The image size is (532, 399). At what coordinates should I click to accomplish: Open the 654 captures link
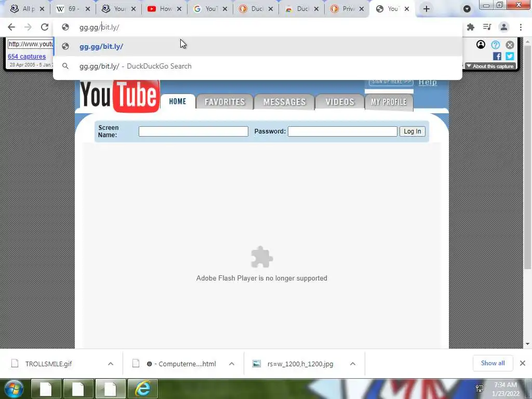coord(27,57)
